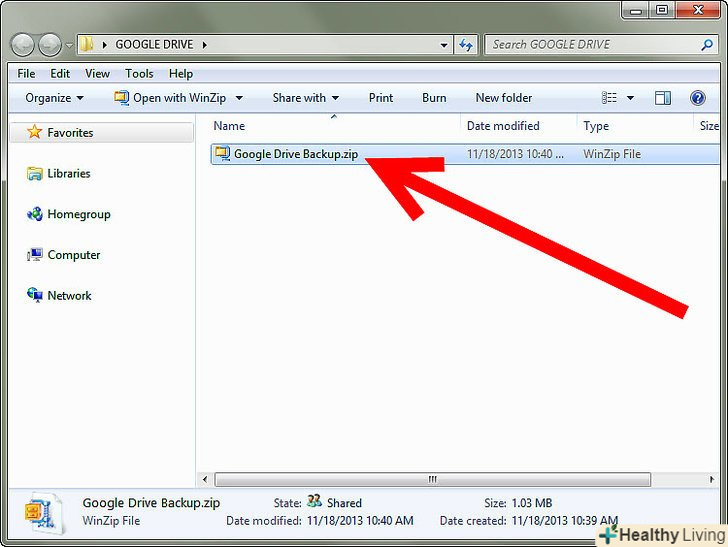Minimize the Explorer window
The image size is (728, 547).
pos(636,11)
